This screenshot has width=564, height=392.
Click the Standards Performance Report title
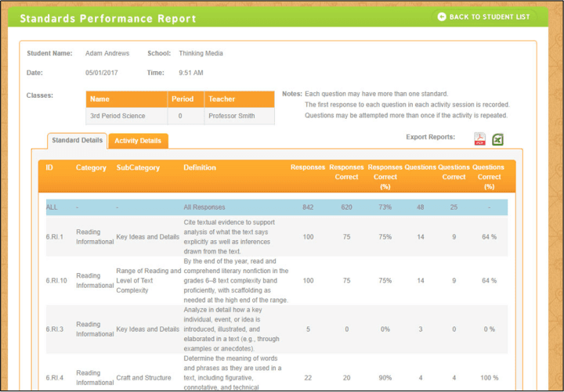click(107, 18)
